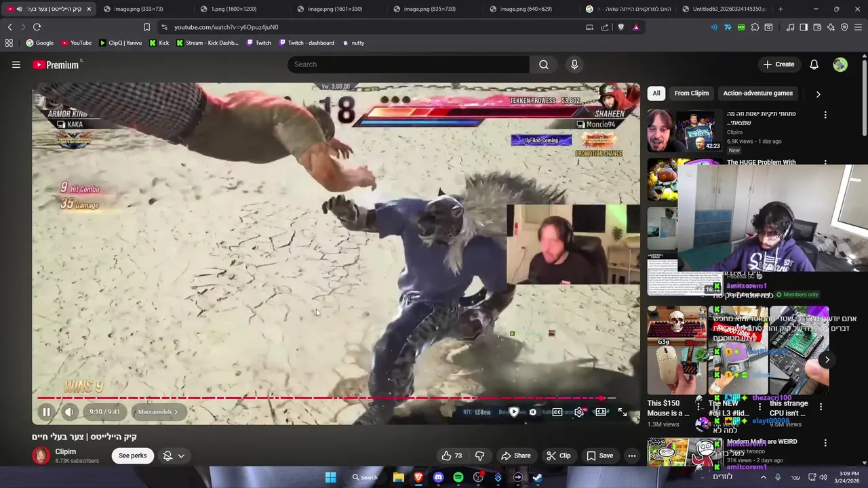Select the From Clipim filter chip
Image resolution: width=868 pixels, height=488 pixels.
[691, 94]
